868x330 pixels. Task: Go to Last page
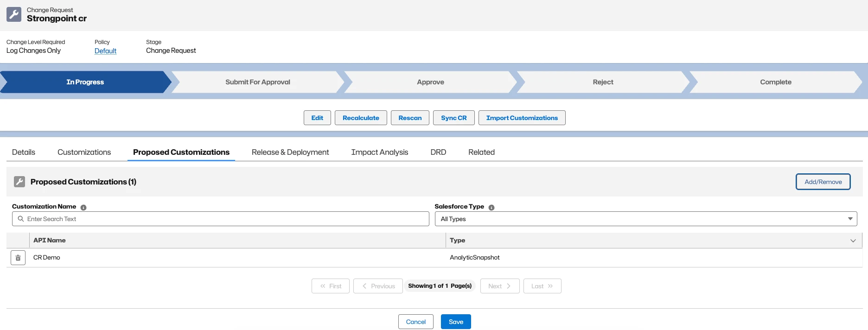click(542, 286)
